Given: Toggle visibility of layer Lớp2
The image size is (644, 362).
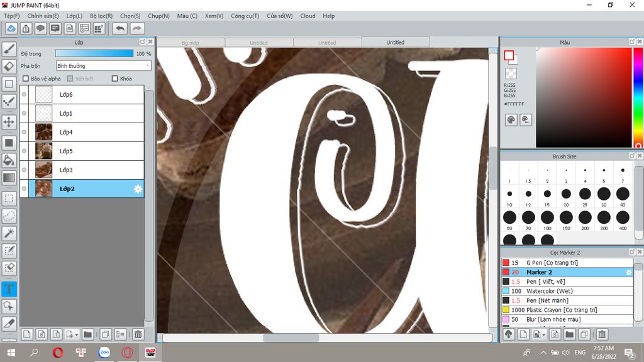Looking at the screenshot, I should [25, 189].
